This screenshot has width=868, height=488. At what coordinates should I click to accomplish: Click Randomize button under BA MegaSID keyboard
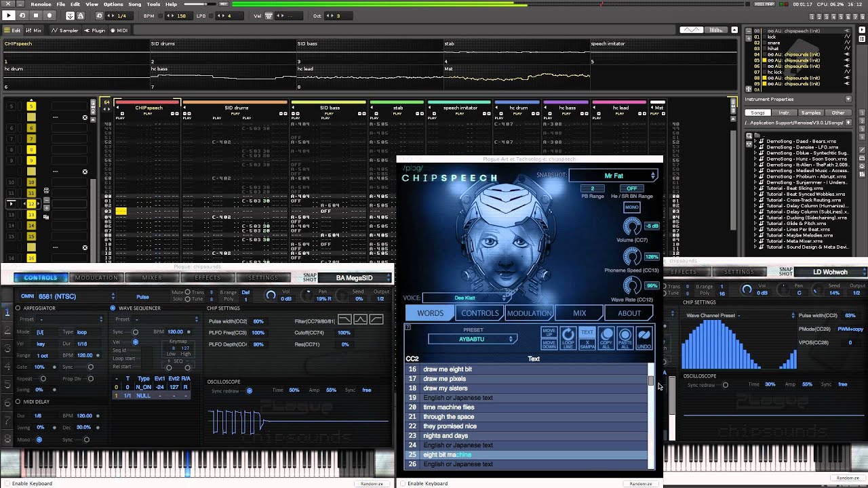pyautogui.click(x=372, y=484)
